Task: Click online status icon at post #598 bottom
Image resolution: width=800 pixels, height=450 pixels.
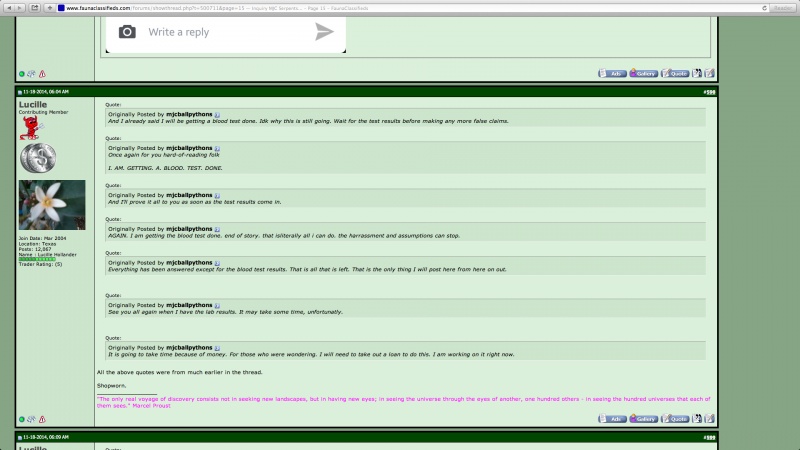Action: pyautogui.click(x=22, y=419)
